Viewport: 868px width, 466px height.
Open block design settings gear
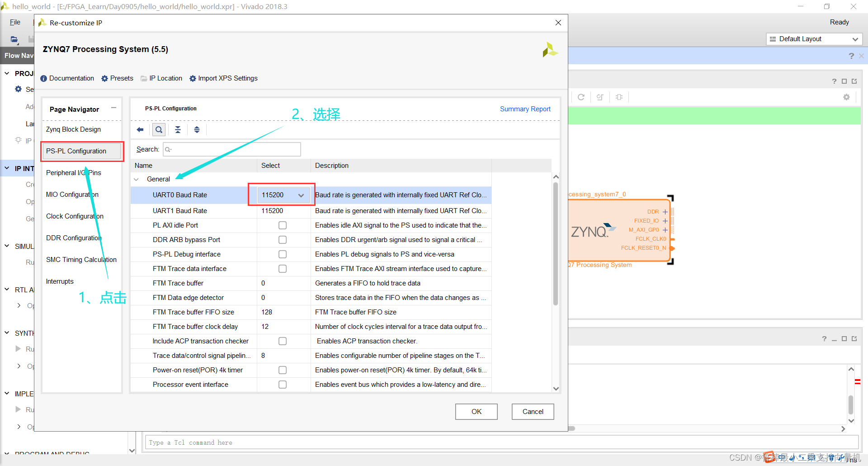[846, 97]
